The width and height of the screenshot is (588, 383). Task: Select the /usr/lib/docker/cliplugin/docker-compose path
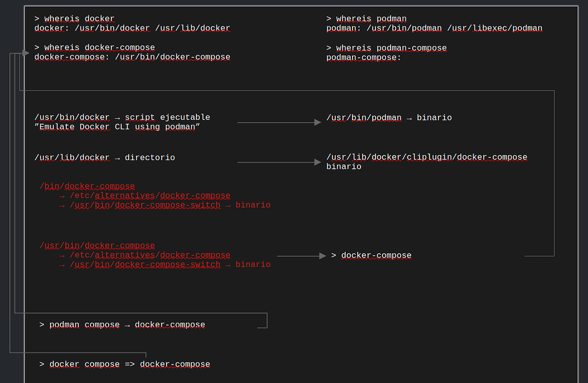tap(427, 157)
